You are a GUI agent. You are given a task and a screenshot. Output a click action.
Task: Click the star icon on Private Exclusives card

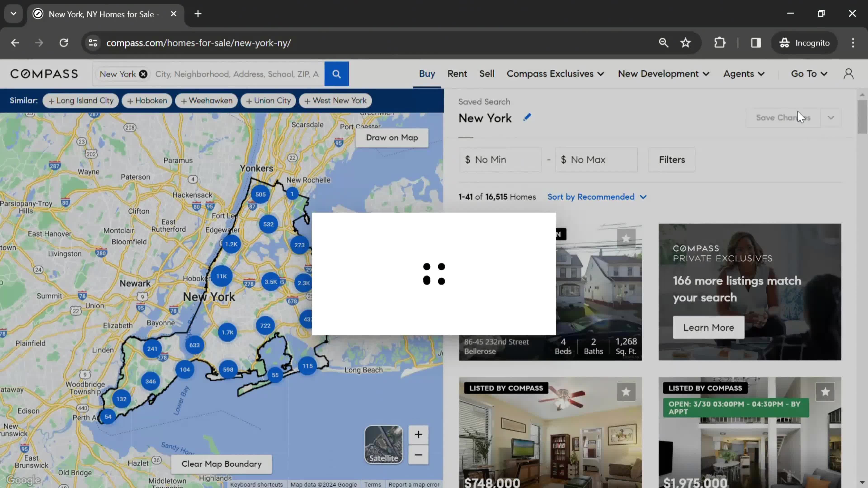pyautogui.click(x=626, y=238)
